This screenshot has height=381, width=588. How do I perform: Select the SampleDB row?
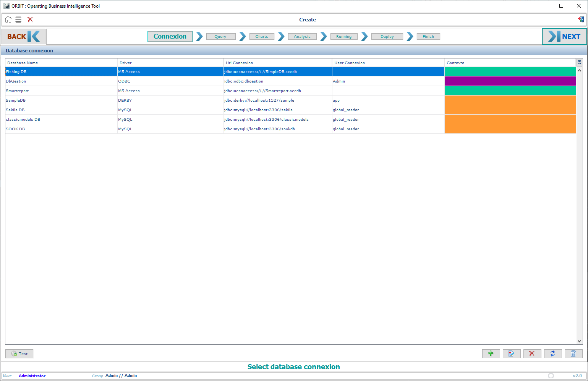(x=290, y=100)
